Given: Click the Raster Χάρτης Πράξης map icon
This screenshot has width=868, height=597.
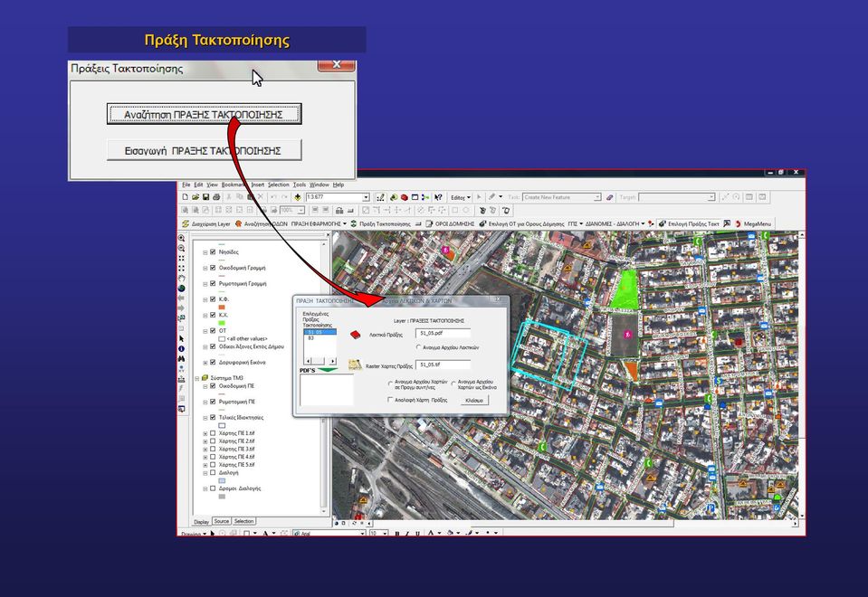Looking at the screenshot, I should [355, 365].
